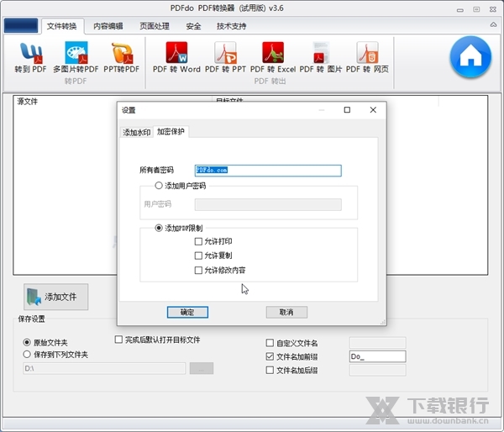Select 保存到下列文件夹 radio option
504x432 pixels.
click(x=27, y=355)
